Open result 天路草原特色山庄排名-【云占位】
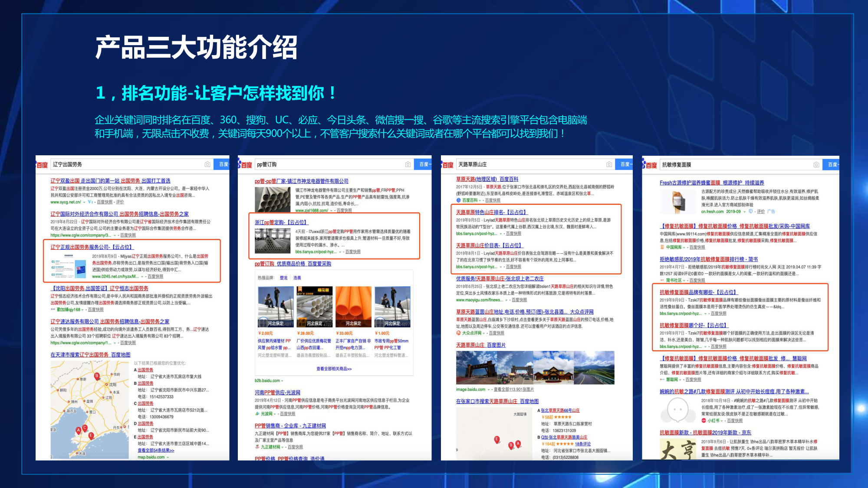The image size is (868, 488). (x=492, y=212)
